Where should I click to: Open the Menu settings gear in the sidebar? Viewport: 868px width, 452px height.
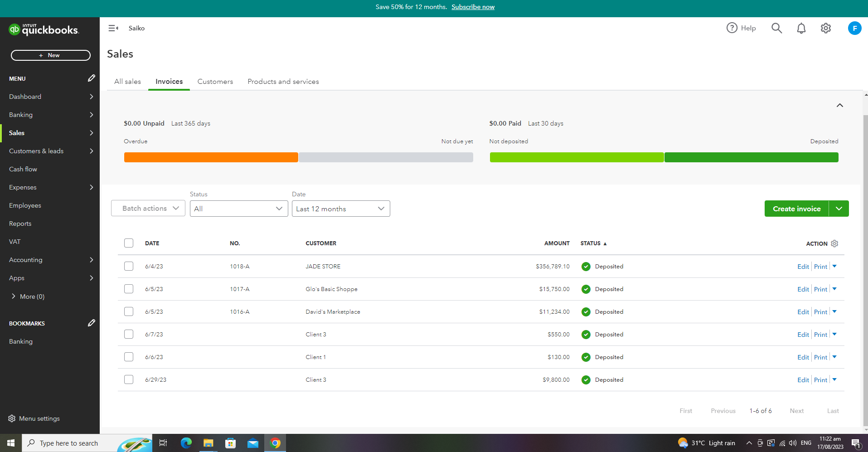[12, 418]
